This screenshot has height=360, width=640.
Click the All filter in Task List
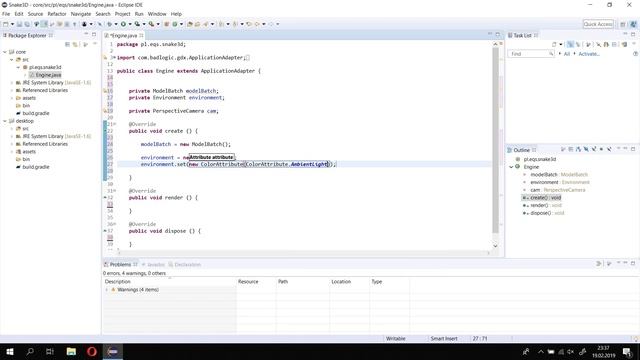[x=567, y=54]
